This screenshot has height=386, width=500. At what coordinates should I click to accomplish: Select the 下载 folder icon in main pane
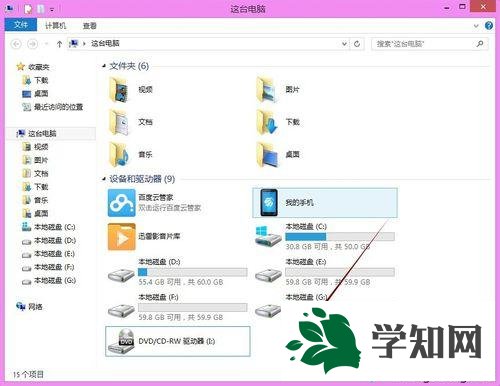click(x=267, y=122)
